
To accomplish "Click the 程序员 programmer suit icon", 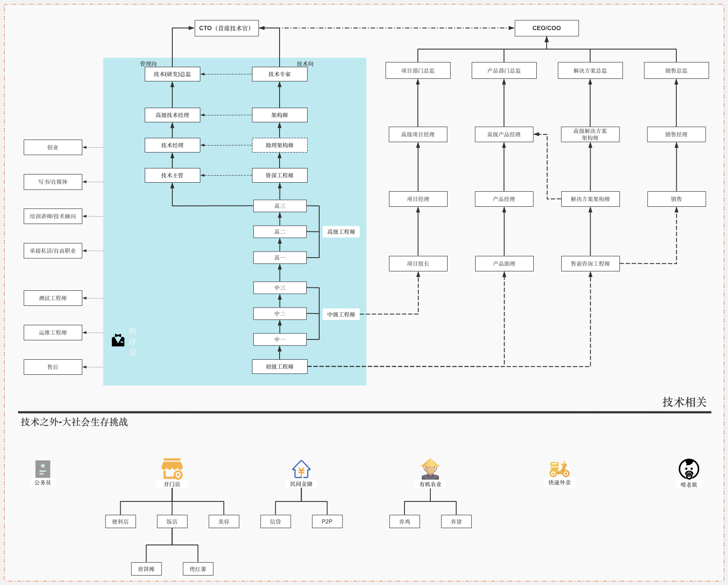I will (x=118, y=340).
